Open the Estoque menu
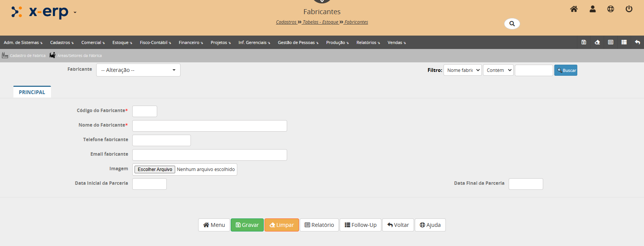644x246 pixels. coord(122,42)
